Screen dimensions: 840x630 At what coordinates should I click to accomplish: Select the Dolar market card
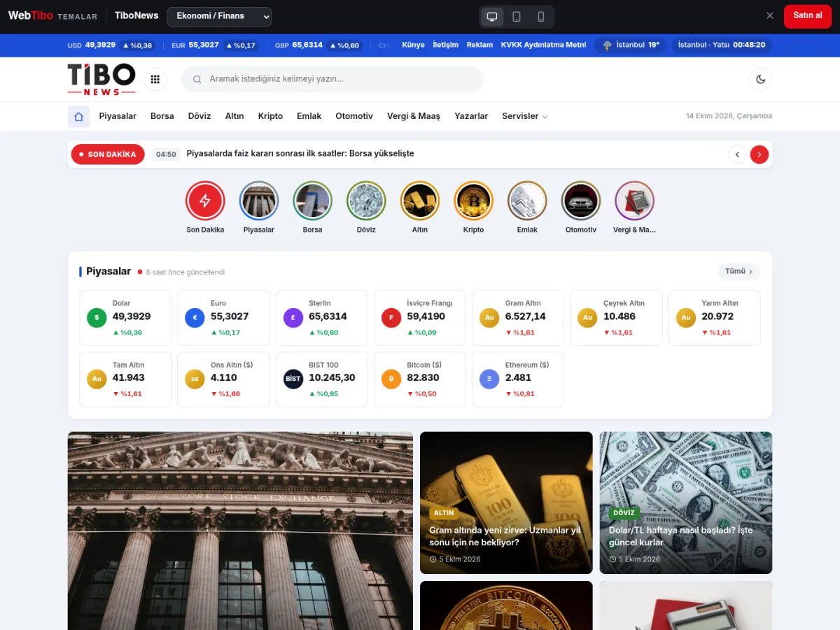pyautogui.click(x=125, y=318)
